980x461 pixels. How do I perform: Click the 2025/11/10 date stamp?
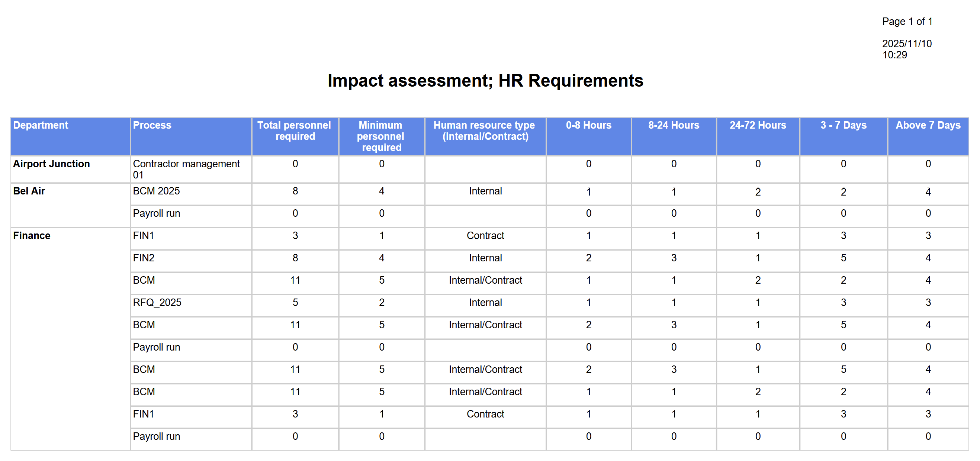click(x=907, y=44)
